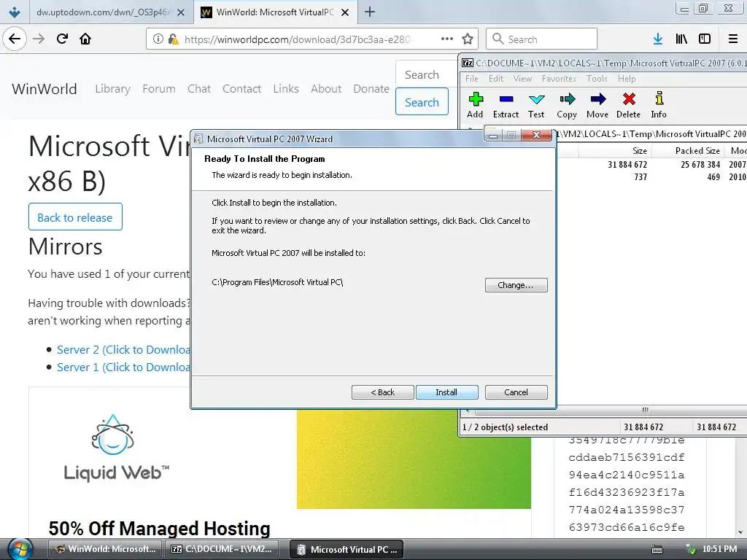Open Firefox library icon

681,39
